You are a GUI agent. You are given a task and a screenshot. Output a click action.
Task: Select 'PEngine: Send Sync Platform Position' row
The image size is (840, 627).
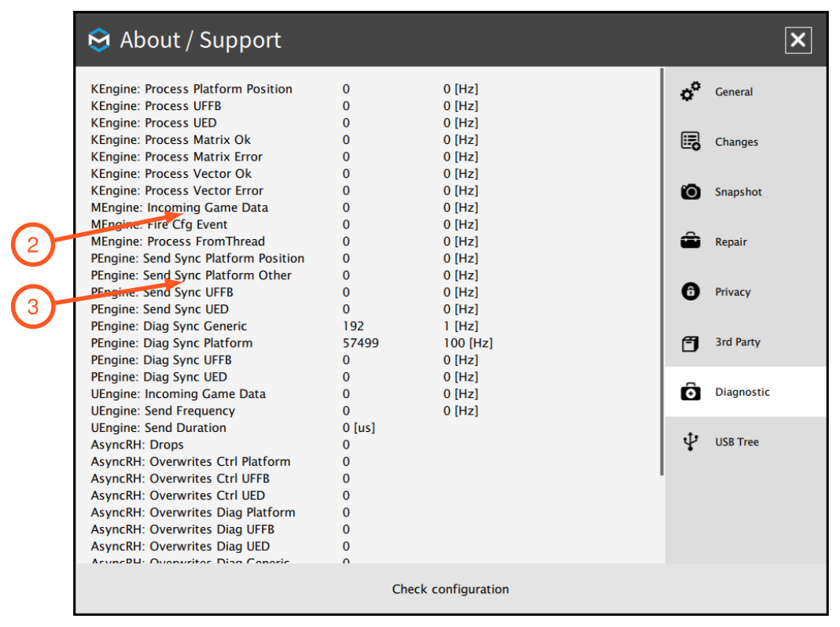(x=285, y=258)
